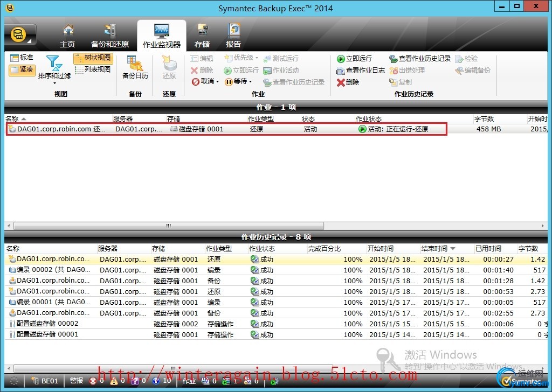Click the yellow warning alert icon

(114, 381)
